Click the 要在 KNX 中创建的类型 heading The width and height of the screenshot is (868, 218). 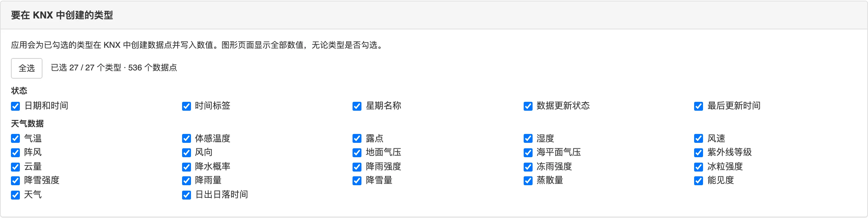pos(62,15)
